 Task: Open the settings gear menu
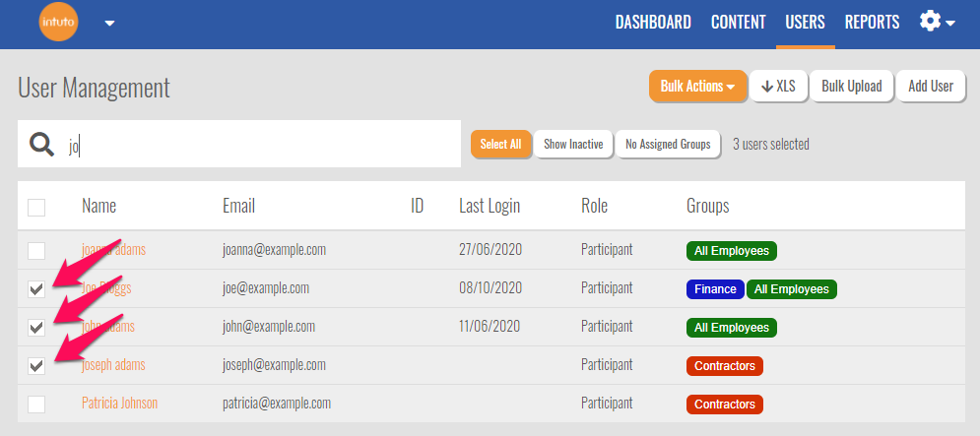click(x=936, y=22)
